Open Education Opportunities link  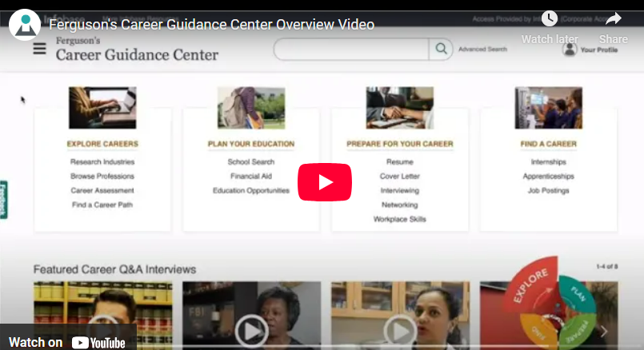pyautogui.click(x=251, y=190)
